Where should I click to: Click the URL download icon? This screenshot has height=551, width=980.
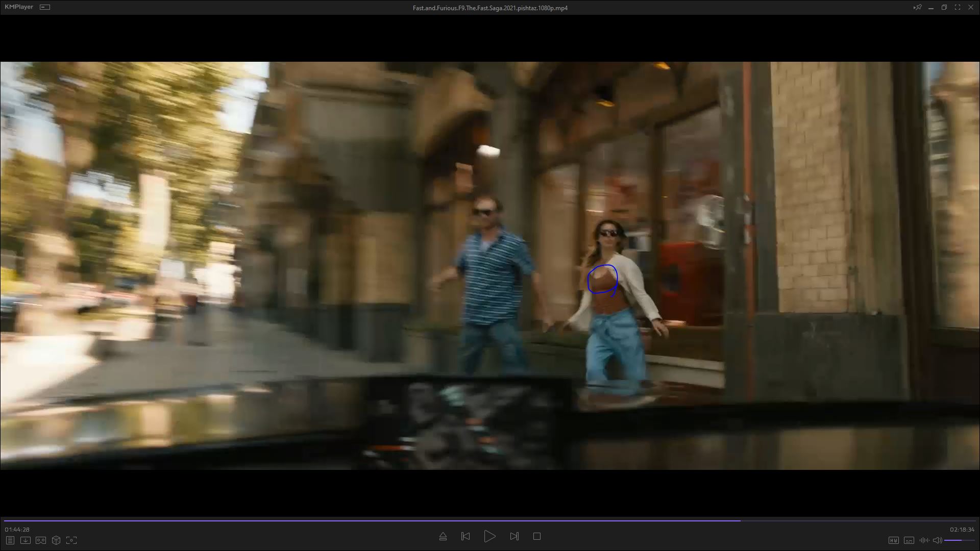(25, 540)
